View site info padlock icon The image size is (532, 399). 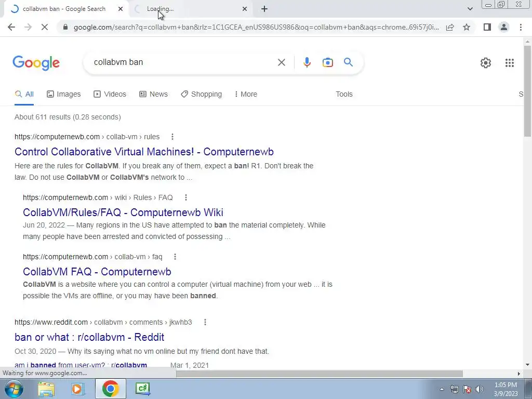coord(65,27)
